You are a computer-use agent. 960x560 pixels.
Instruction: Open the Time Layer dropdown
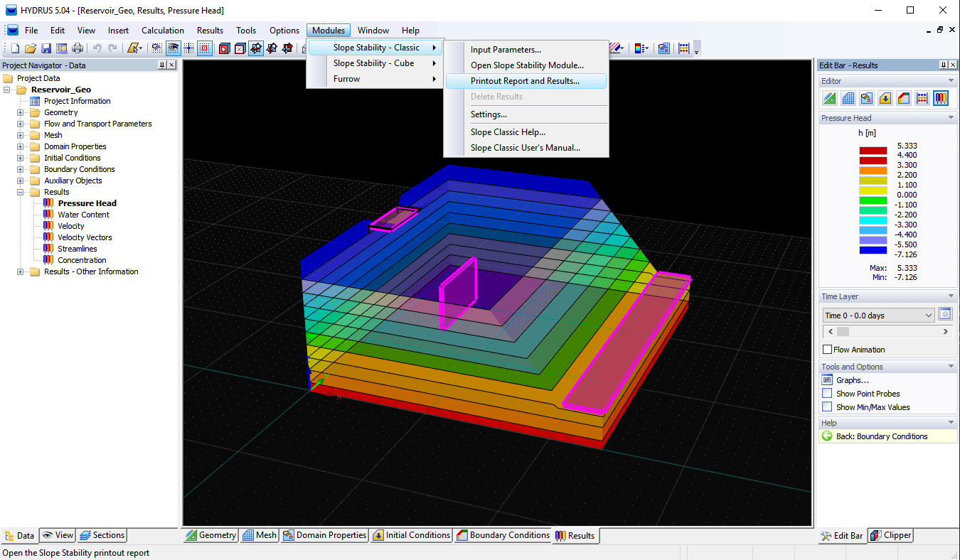[928, 316]
